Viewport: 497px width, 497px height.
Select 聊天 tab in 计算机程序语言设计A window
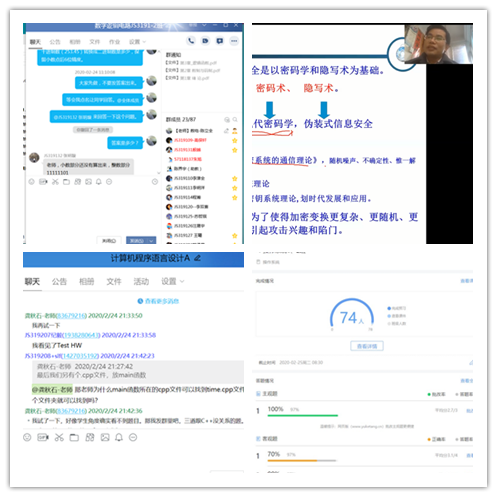32,281
